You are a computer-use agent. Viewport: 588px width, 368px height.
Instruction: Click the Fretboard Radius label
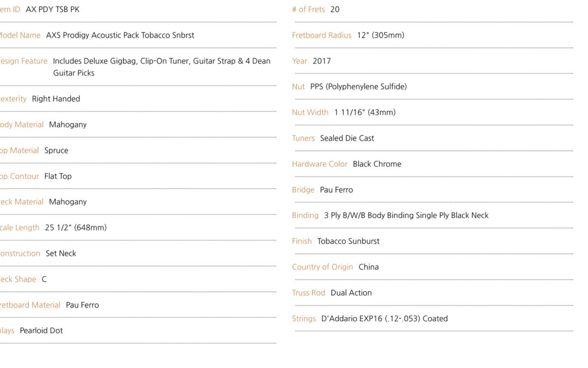(321, 35)
